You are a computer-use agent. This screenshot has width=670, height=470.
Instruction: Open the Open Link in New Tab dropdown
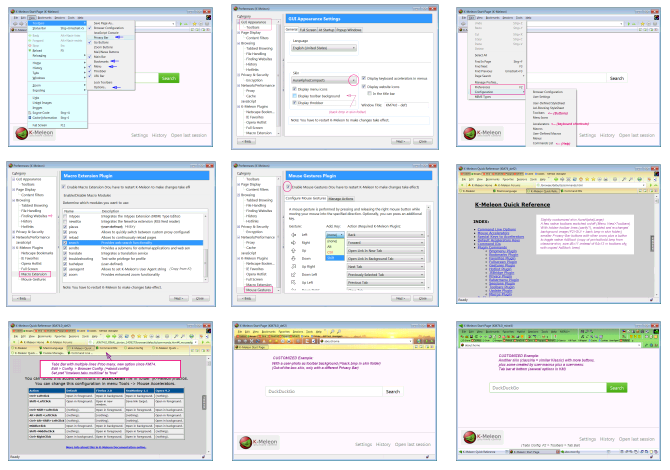385,251
